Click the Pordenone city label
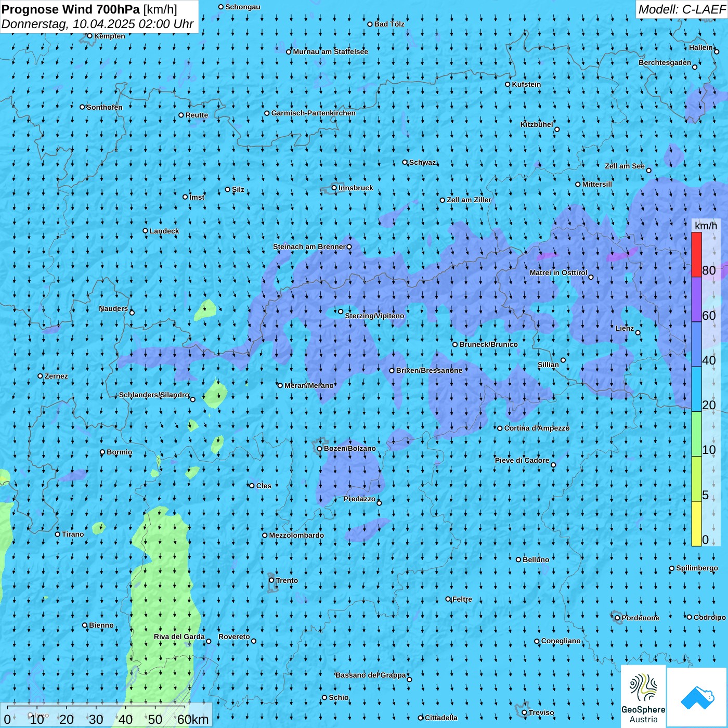The width and height of the screenshot is (728, 728). point(641,618)
